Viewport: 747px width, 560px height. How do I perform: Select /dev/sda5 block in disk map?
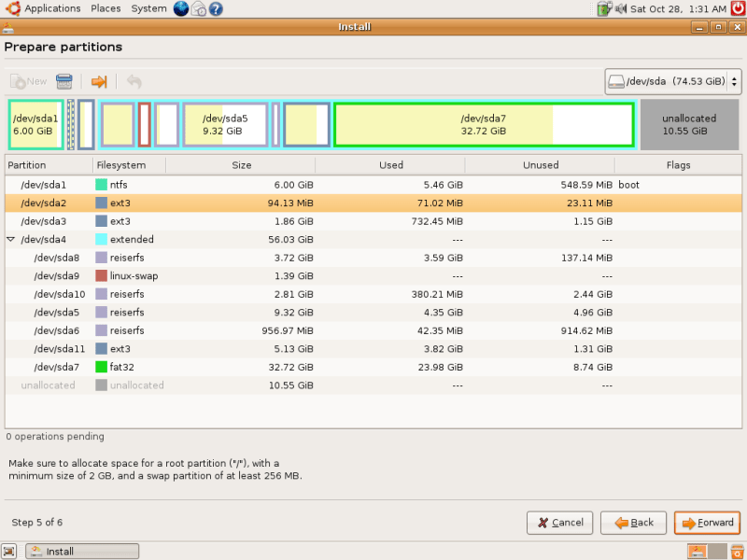pos(225,125)
